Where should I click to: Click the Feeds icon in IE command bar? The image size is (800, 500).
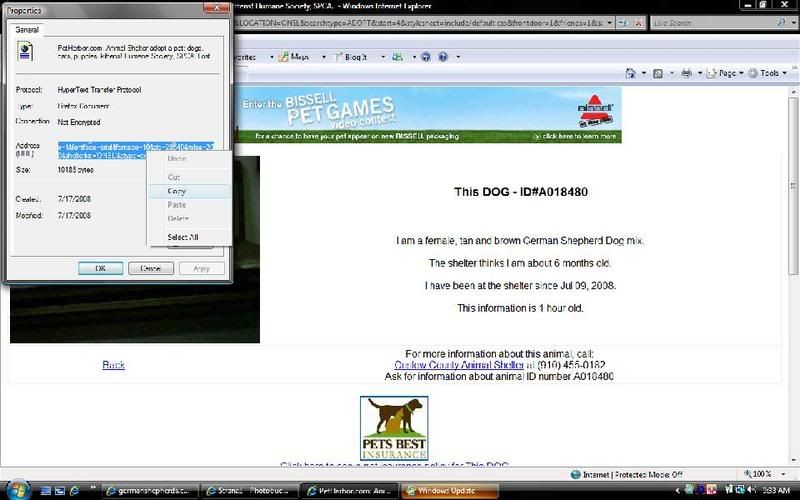point(658,73)
